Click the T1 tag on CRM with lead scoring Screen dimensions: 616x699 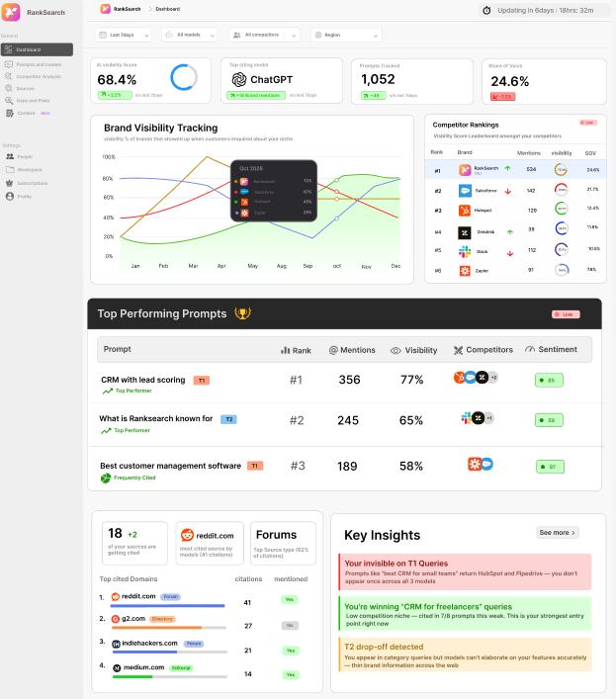[x=202, y=381]
